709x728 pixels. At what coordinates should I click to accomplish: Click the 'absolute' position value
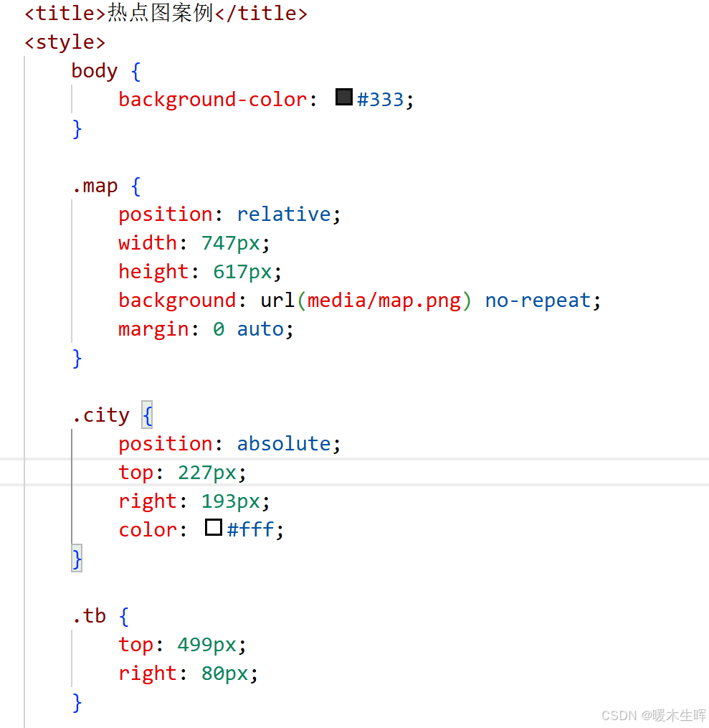(x=284, y=444)
